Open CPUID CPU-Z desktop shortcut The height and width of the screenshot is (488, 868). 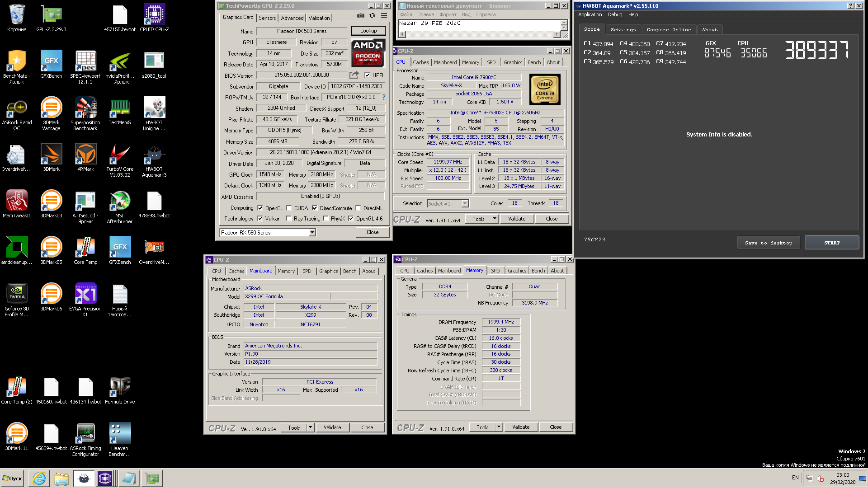coord(154,18)
